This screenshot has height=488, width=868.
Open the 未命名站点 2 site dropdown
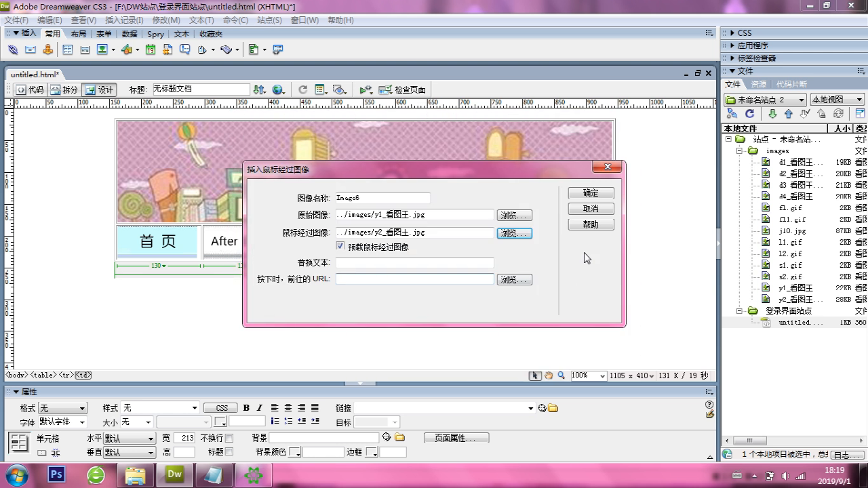pos(766,100)
